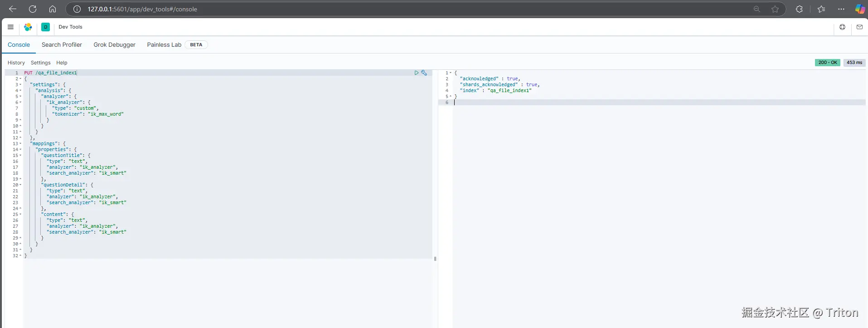
Task: Grab the divider handle between editor panes
Action: click(435, 259)
